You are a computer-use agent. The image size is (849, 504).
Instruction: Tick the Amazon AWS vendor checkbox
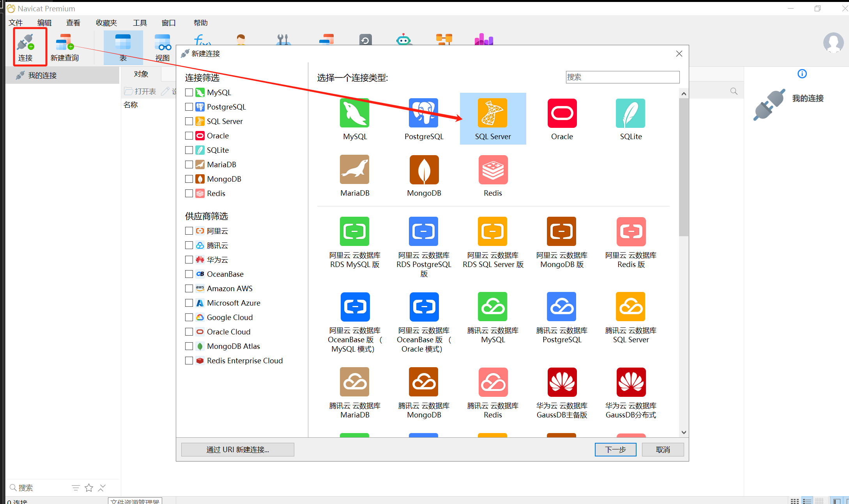tap(189, 288)
